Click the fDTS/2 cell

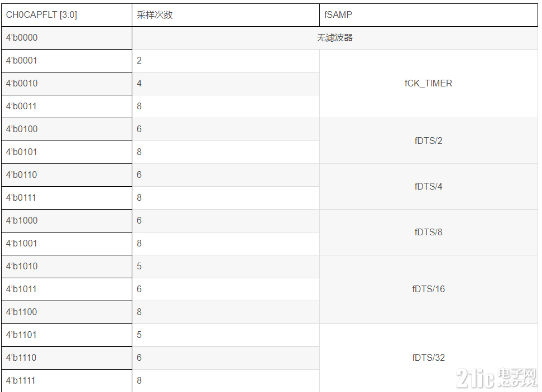click(x=429, y=141)
